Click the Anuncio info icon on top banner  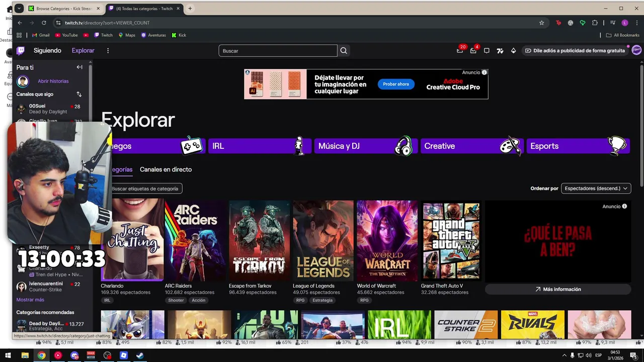(x=485, y=72)
